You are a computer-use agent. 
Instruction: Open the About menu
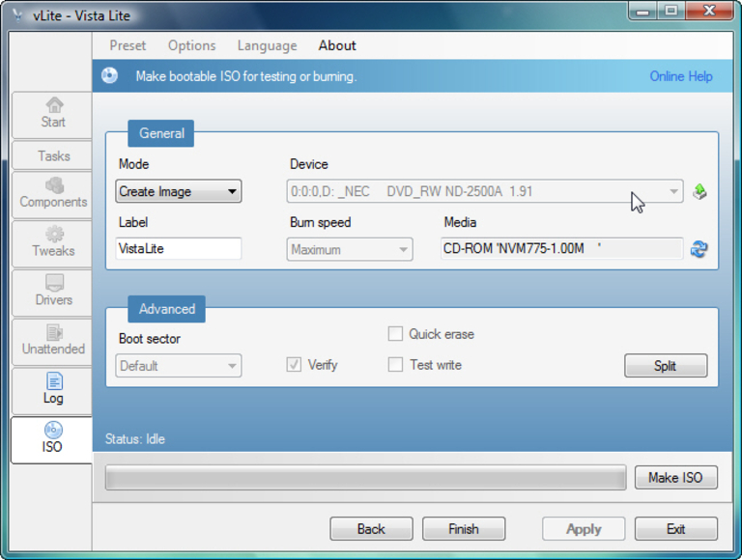click(337, 45)
